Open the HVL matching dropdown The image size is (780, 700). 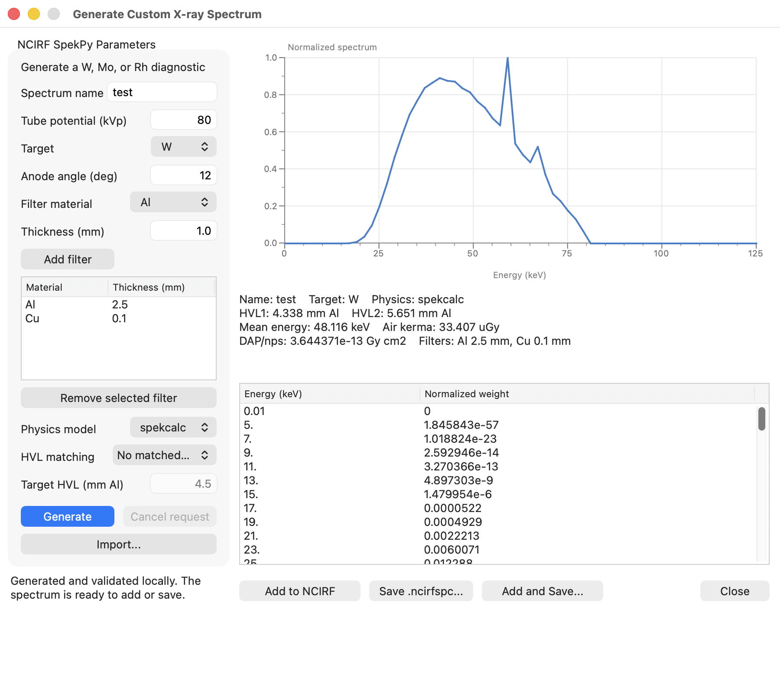(165, 455)
